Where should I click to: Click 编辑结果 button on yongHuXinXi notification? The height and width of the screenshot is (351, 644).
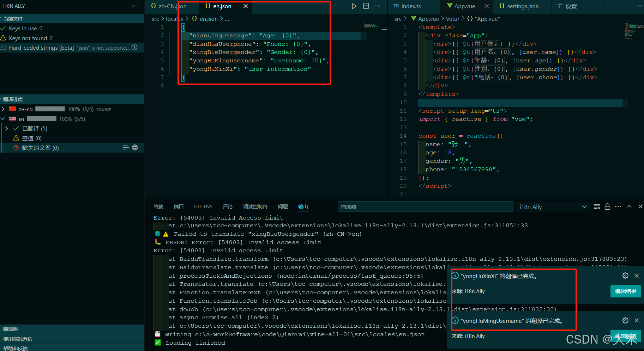(x=626, y=291)
